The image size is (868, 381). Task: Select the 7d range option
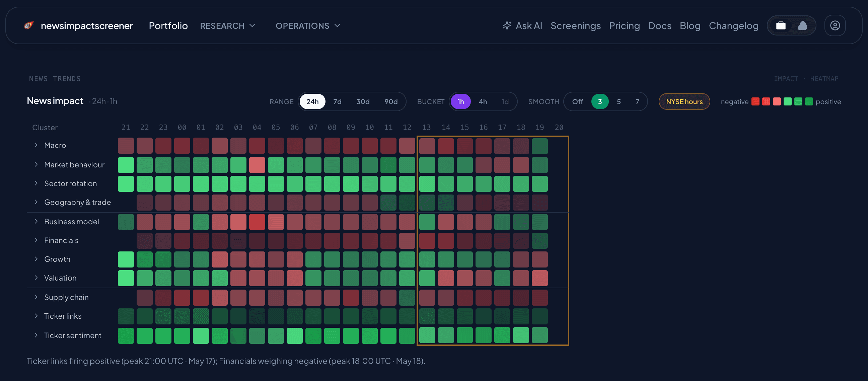(x=337, y=101)
